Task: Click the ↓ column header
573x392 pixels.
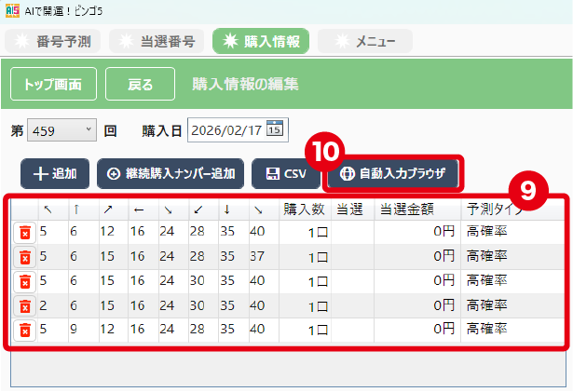Action: point(234,210)
